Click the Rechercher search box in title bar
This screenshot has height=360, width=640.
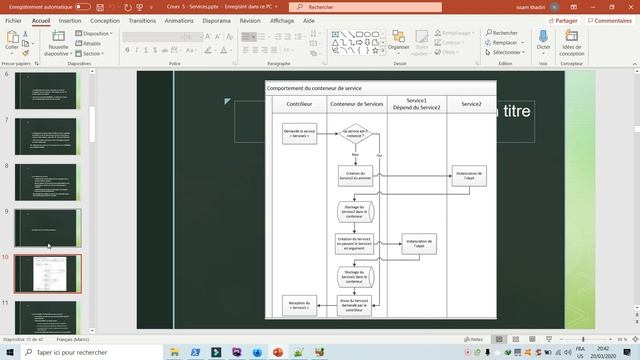(365, 7)
